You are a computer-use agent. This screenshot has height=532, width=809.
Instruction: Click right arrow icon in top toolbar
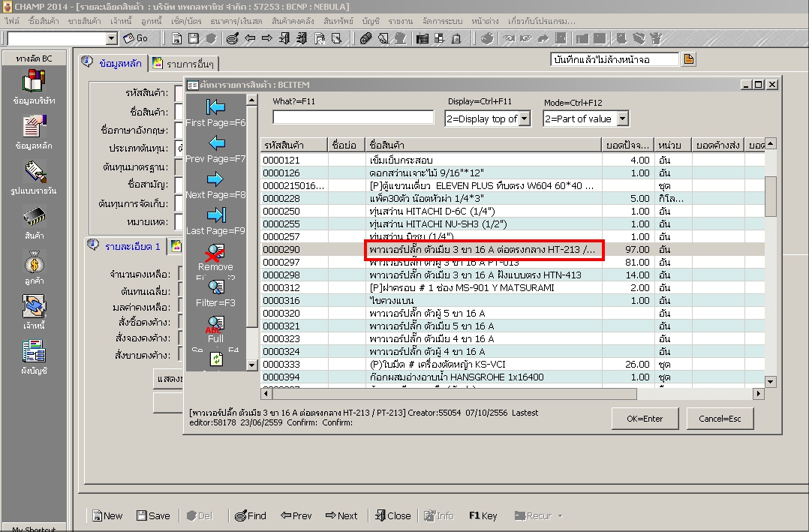pos(266,39)
